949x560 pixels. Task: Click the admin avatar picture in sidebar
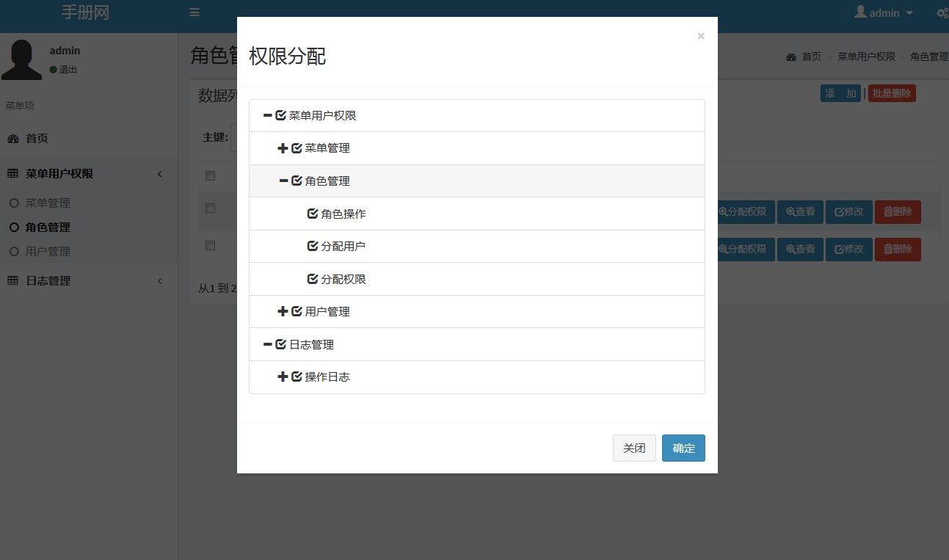click(x=22, y=59)
